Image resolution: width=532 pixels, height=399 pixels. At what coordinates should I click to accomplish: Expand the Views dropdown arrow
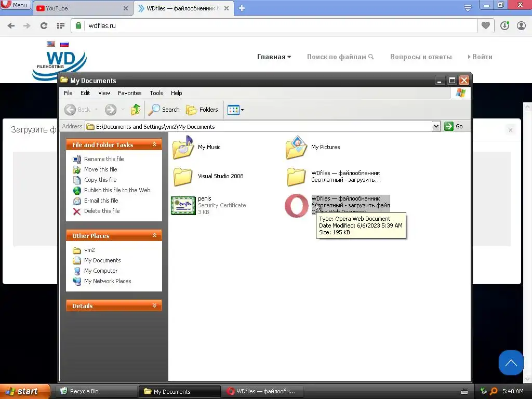click(x=242, y=110)
